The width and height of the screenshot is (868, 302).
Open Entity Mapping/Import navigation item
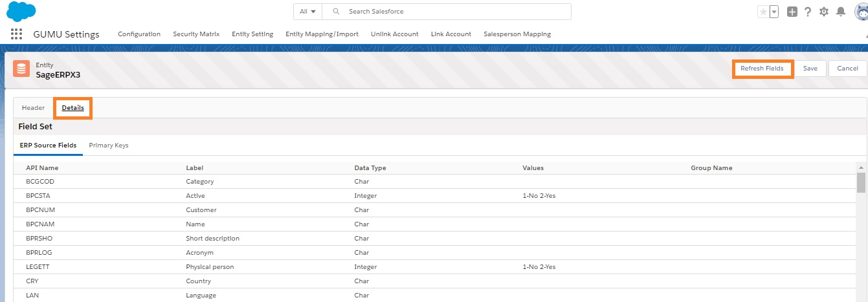click(322, 34)
